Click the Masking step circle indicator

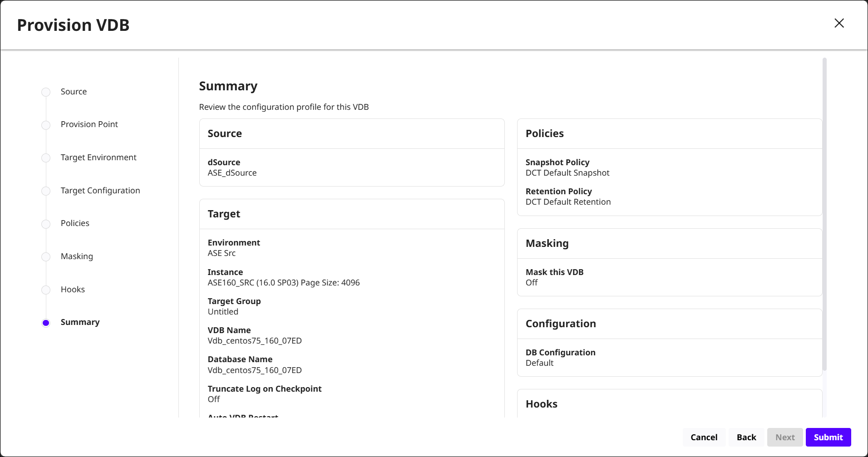[46, 257]
